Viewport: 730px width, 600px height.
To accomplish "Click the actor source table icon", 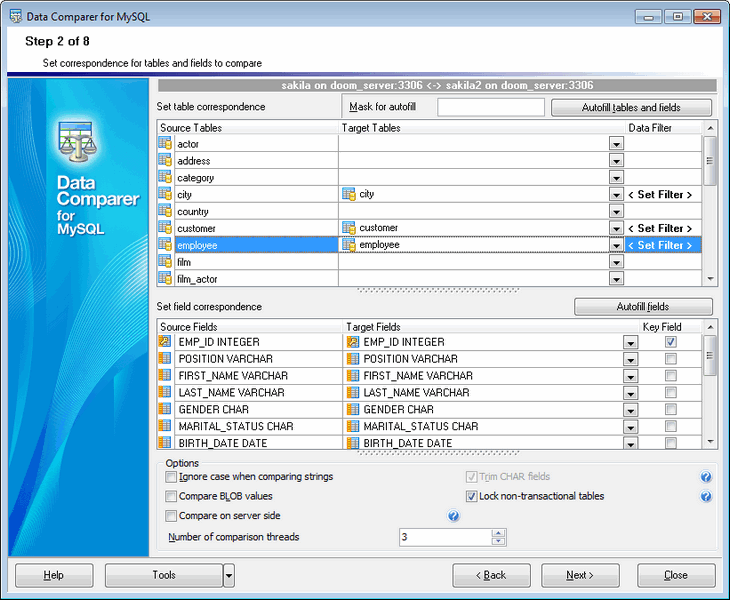I will coord(165,143).
